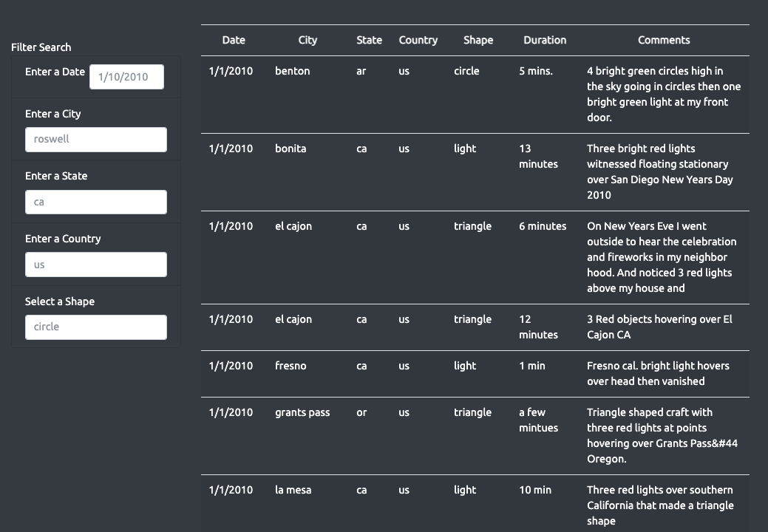Click the Comments column header
Viewport: 768px width, 532px height.
pyautogui.click(x=664, y=40)
